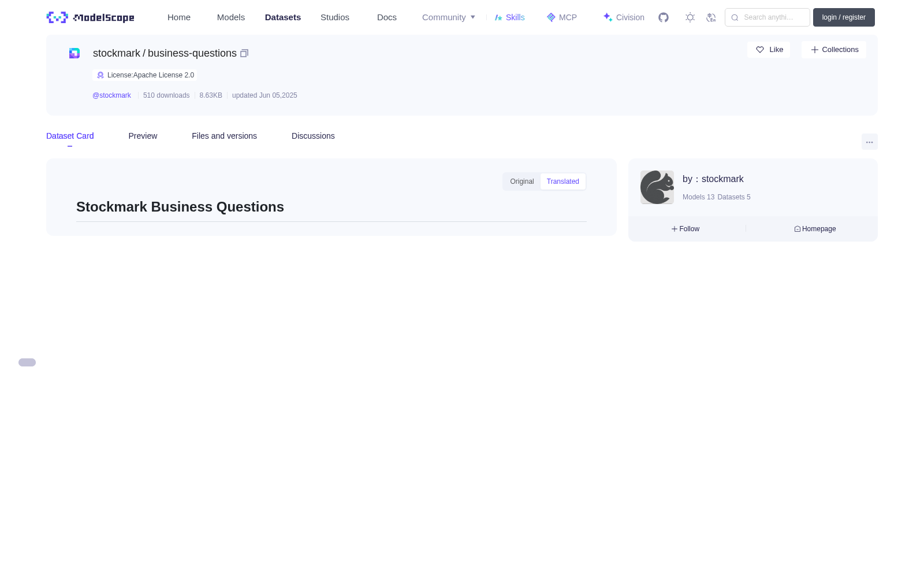Click the updated Jun 05,2025 text
This screenshot has width=924, height=578.
click(x=264, y=95)
